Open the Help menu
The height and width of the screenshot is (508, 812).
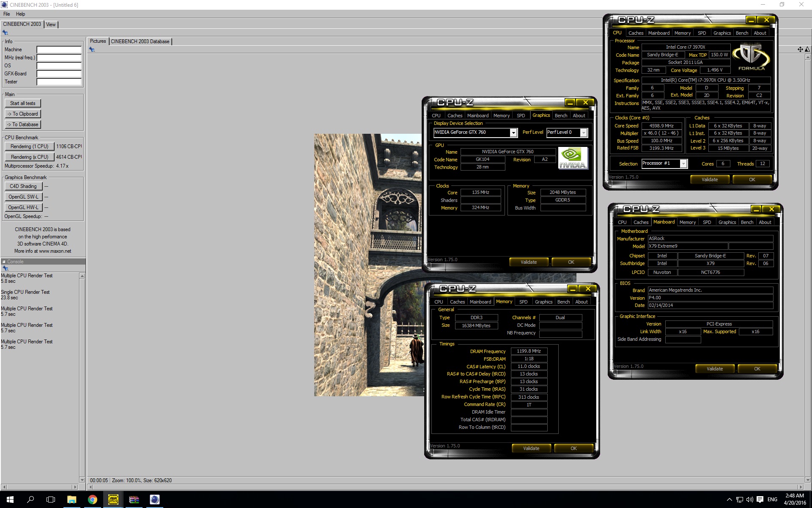tap(21, 14)
